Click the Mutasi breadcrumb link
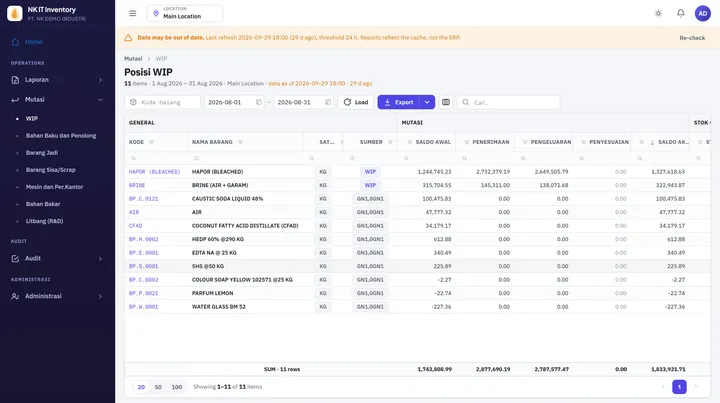Image resolution: width=720 pixels, height=403 pixels. (x=133, y=59)
